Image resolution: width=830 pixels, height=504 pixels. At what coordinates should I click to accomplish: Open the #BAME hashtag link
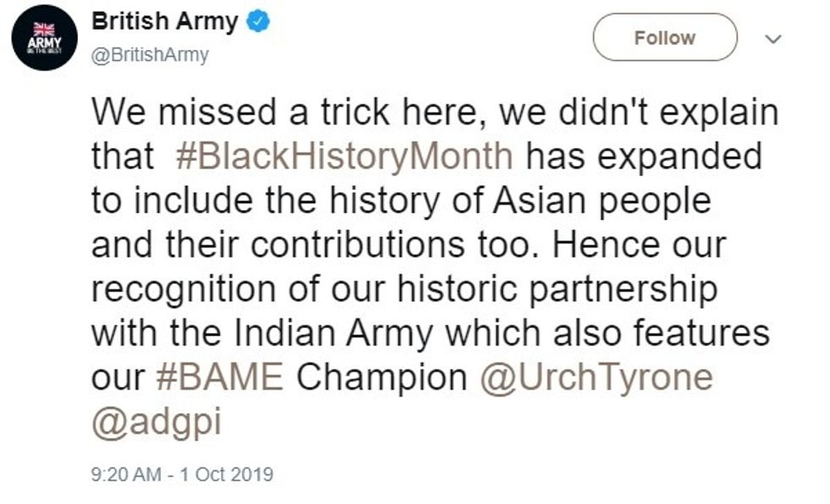coord(219,377)
